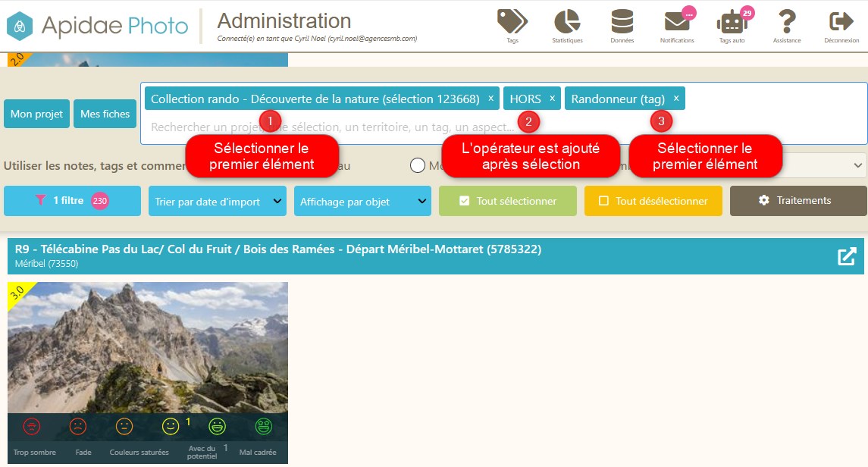The image size is (868, 467).
Task: Click the partially visible 2.0 photo above
Action: coord(147,60)
